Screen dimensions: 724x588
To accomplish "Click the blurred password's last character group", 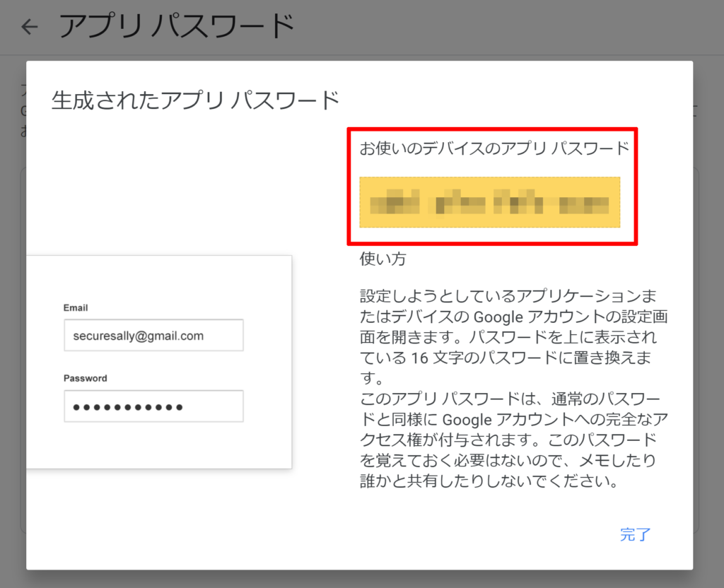I will tap(584, 204).
